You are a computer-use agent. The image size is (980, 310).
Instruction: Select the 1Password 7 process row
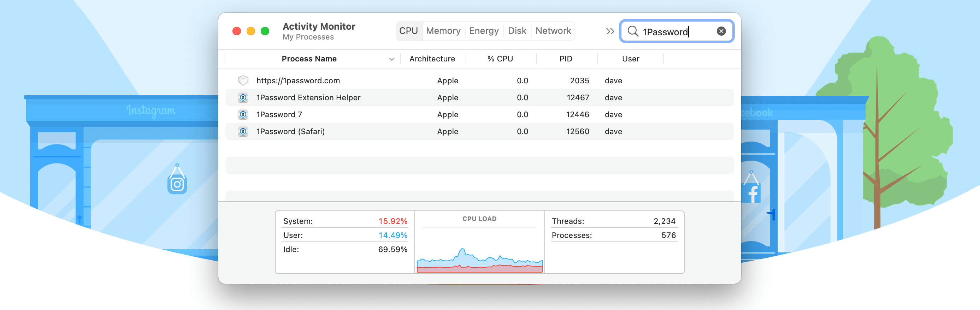click(479, 114)
